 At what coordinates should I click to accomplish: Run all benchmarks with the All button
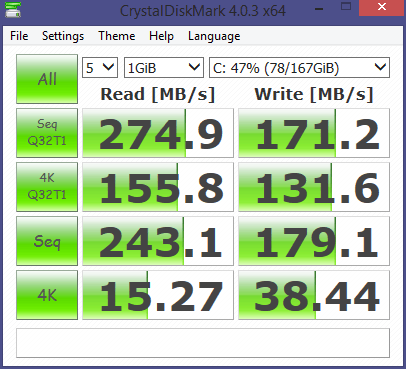47,79
